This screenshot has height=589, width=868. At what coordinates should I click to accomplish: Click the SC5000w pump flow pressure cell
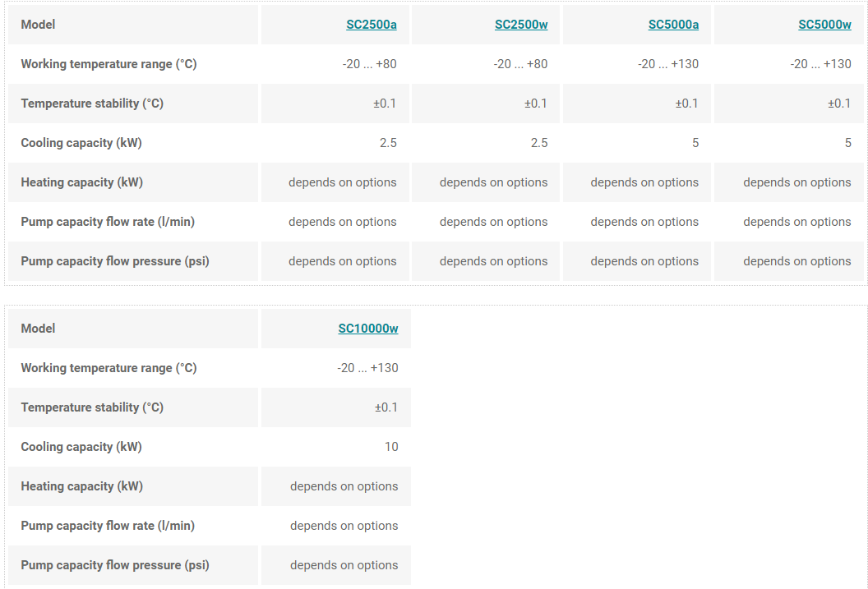[796, 261]
